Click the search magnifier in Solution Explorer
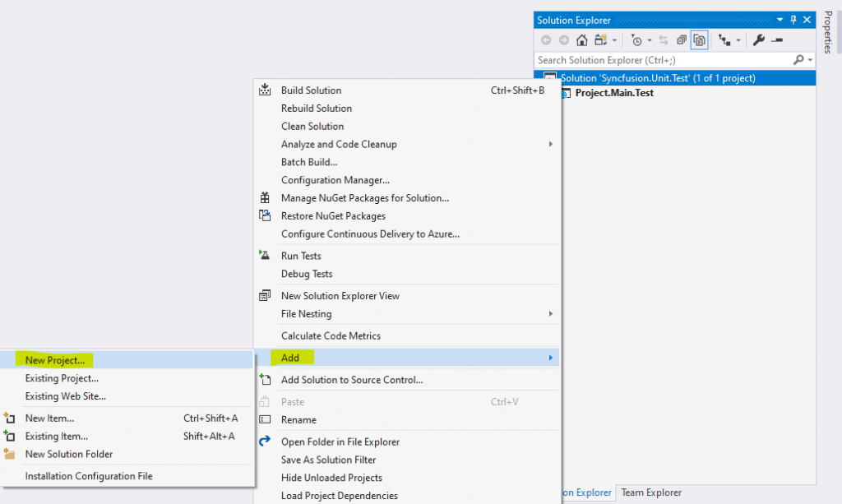Image resolution: width=842 pixels, height=504 pixels. tap(798, 59)
